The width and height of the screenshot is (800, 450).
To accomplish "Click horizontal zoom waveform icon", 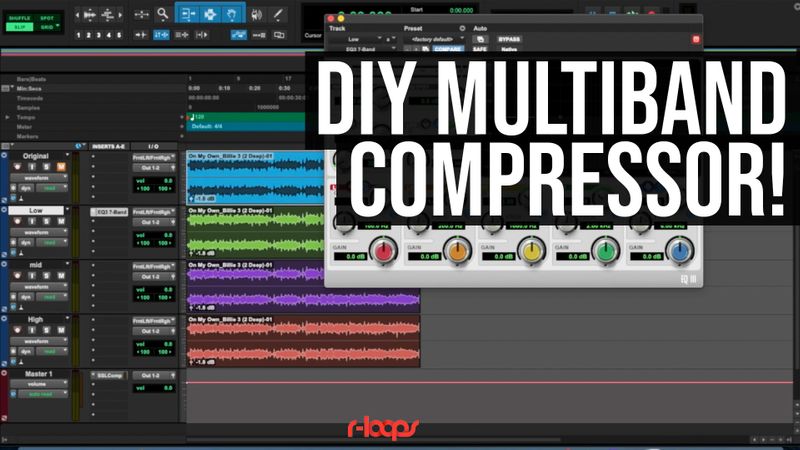I will (x=90, y=15).
